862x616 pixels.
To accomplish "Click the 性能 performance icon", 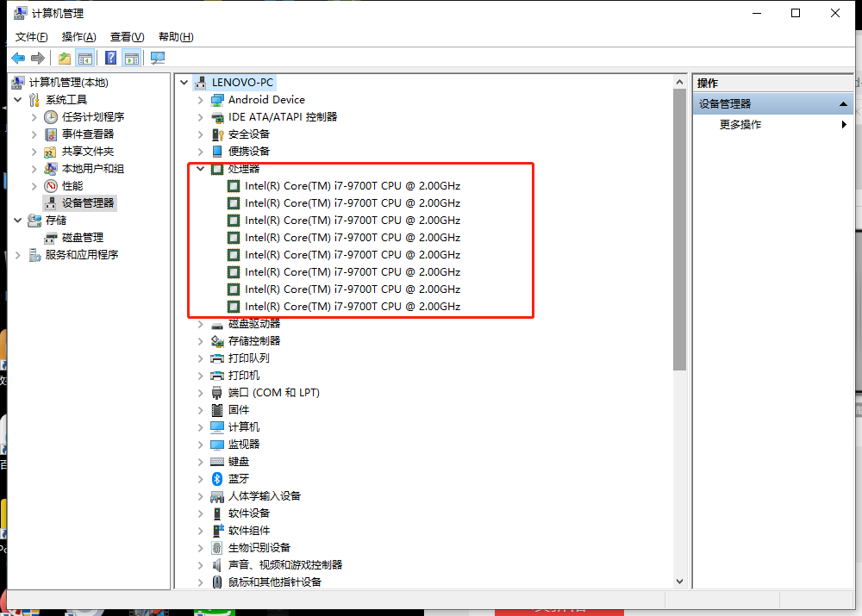I will point(51,186).
